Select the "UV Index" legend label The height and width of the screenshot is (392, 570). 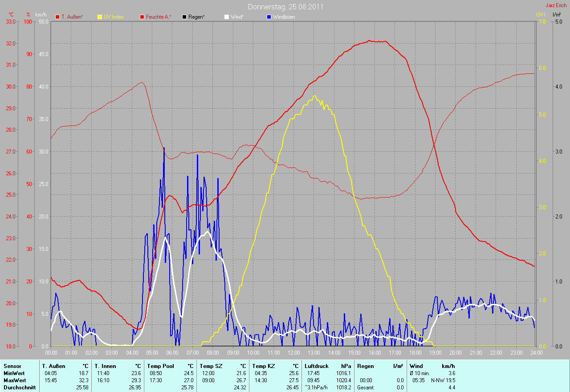click(114, 17)
